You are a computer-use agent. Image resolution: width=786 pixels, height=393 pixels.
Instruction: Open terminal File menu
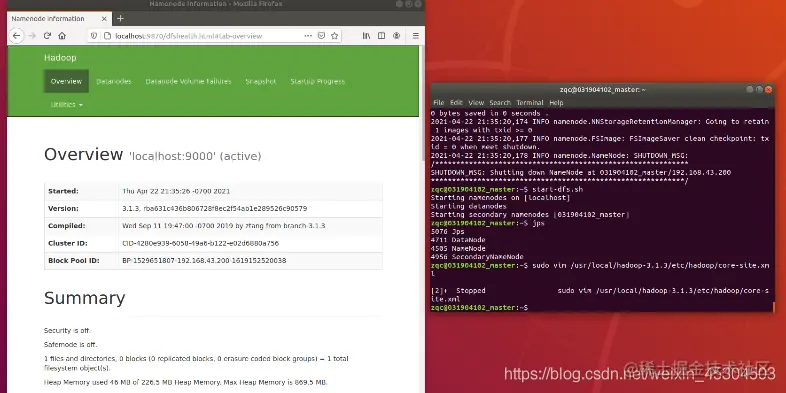tap(439, 103)
